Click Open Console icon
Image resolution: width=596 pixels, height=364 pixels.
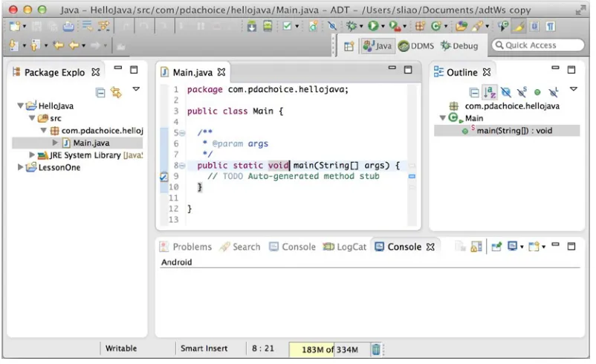534,247
